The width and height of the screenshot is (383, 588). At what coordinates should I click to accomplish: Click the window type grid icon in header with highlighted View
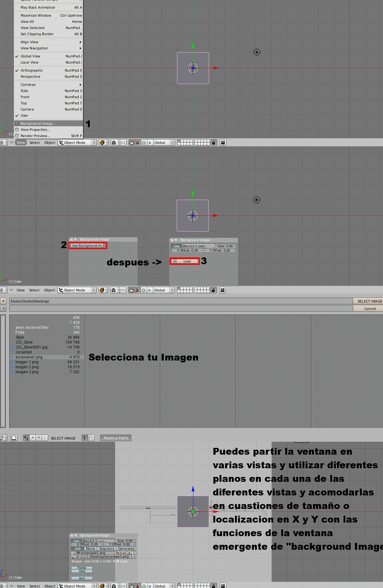(2, 143)
